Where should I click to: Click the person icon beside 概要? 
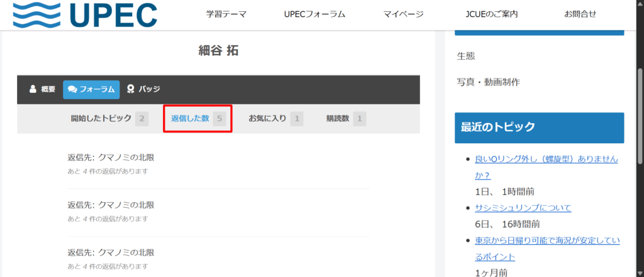point(33,89)
